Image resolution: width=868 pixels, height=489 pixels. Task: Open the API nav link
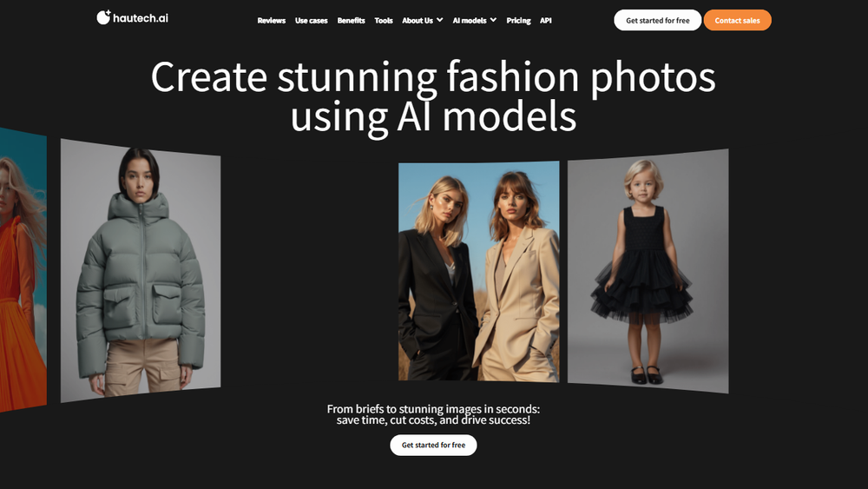pos(546,21)
